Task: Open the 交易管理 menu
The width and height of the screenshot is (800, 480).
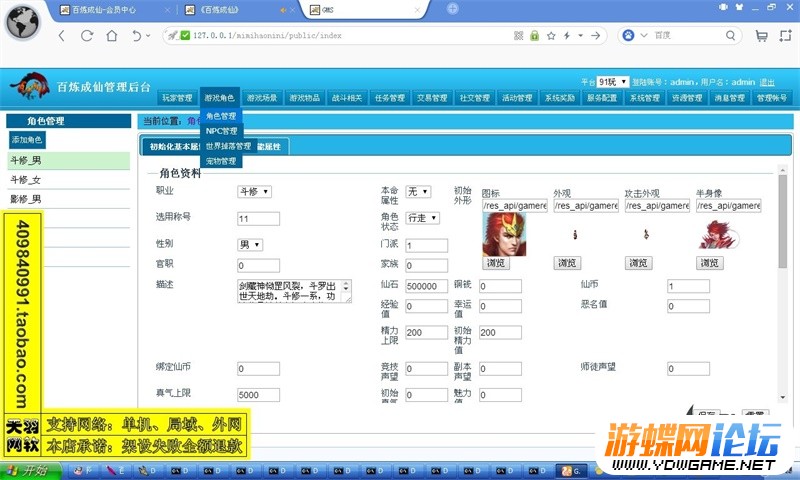Action: pyautogui.click(x=432, y=98)
